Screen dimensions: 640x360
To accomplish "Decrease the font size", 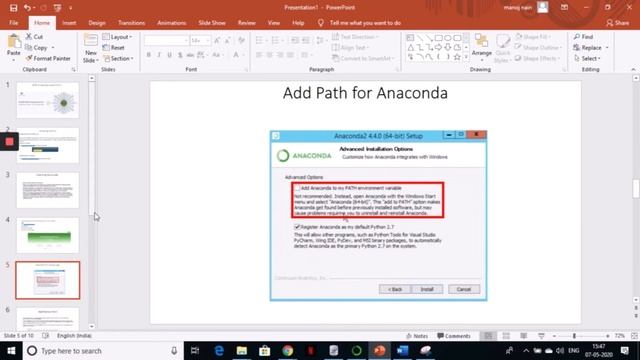I will (228, 40).
